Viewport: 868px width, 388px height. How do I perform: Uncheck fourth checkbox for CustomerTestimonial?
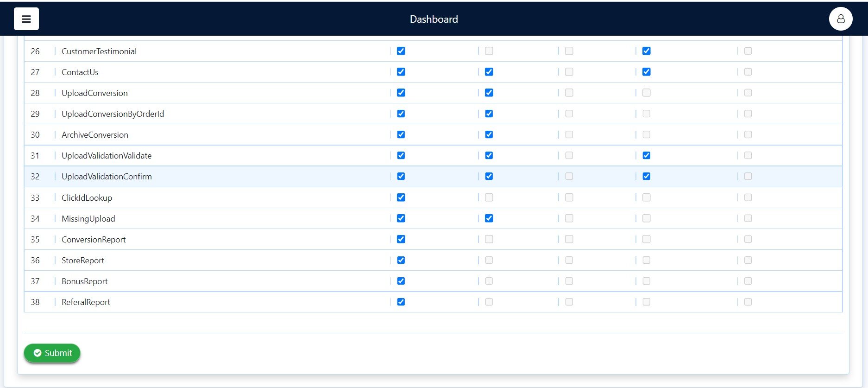(x=647, y=51)
